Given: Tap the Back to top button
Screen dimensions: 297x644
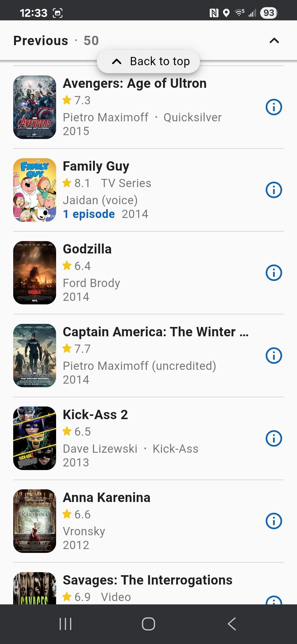Looking at the screenshot, I should [x=148, y=61].
